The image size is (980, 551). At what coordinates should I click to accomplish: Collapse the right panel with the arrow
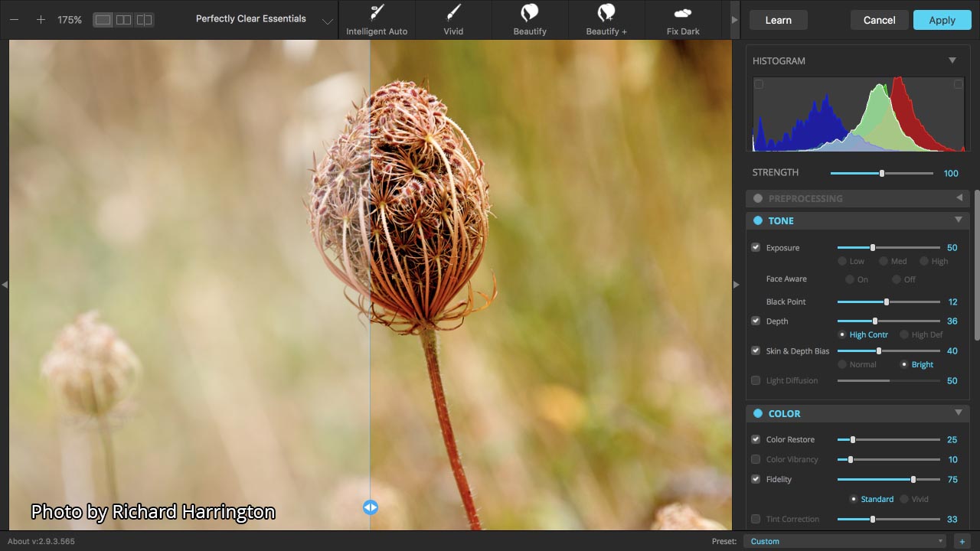(x=737, y=285)
